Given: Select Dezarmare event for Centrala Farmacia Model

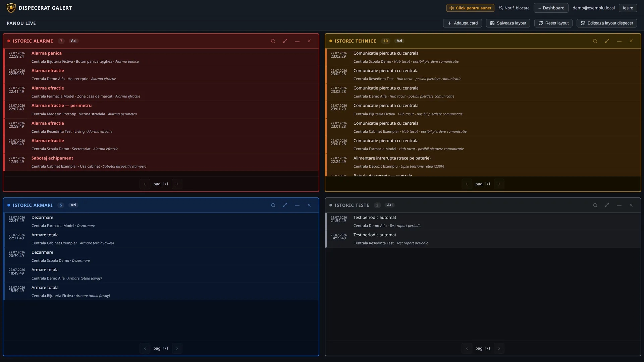Looking at the screenshot, I should click(x=161, y=222).
